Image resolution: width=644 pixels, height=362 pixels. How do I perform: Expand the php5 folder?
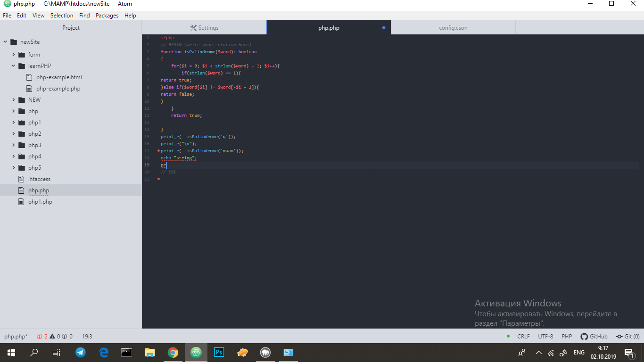14,168
